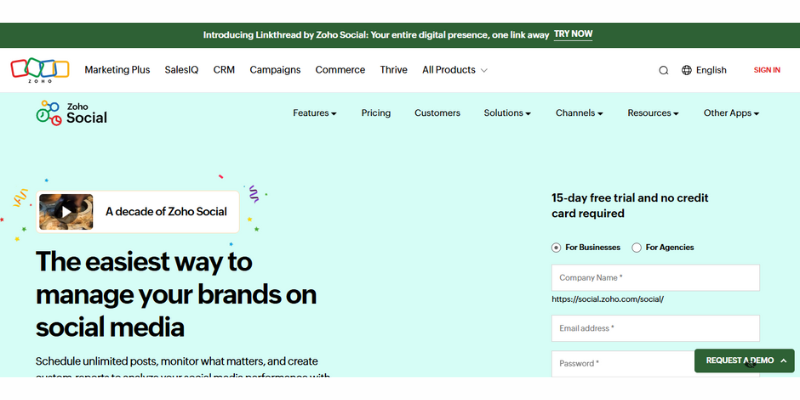Open the Features dropdown menu
The width and height of the screenshot is (800, 400).
[x=314, y=113]
